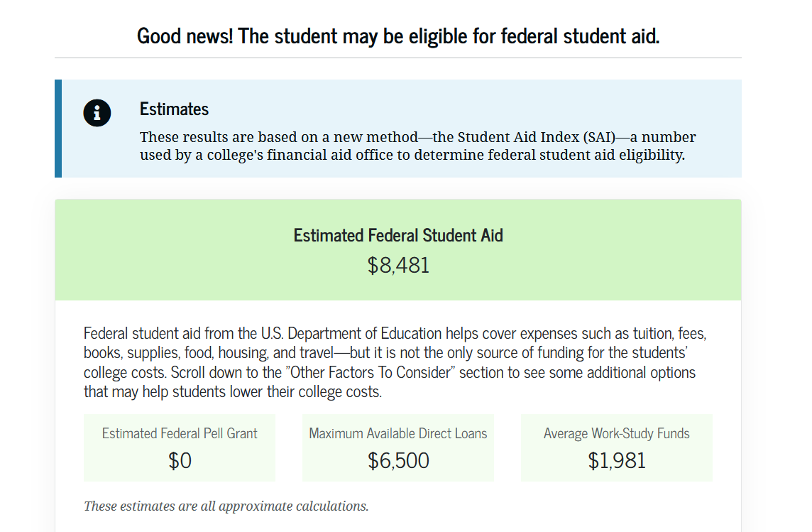The width and height of the screenshot is (812, 532).
Task: Click the italic approximate calculations disclaimer
Action: click(226, 506)
